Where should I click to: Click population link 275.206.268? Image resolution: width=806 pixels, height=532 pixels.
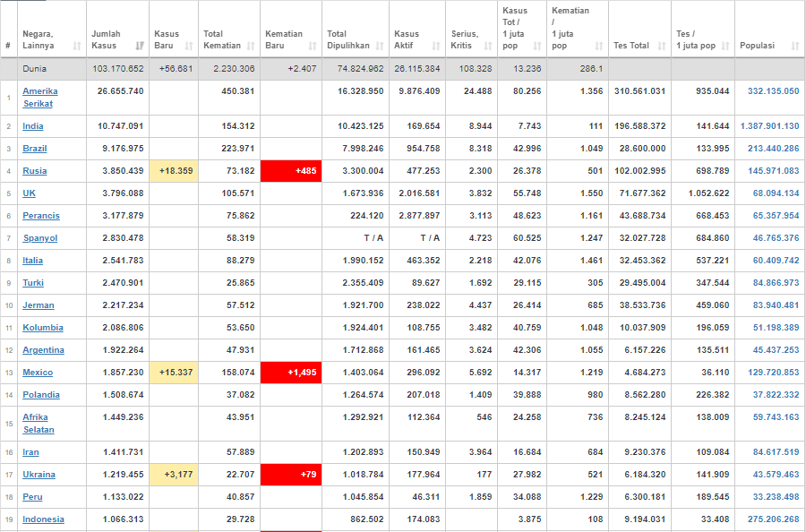click(x=773, y=519)
